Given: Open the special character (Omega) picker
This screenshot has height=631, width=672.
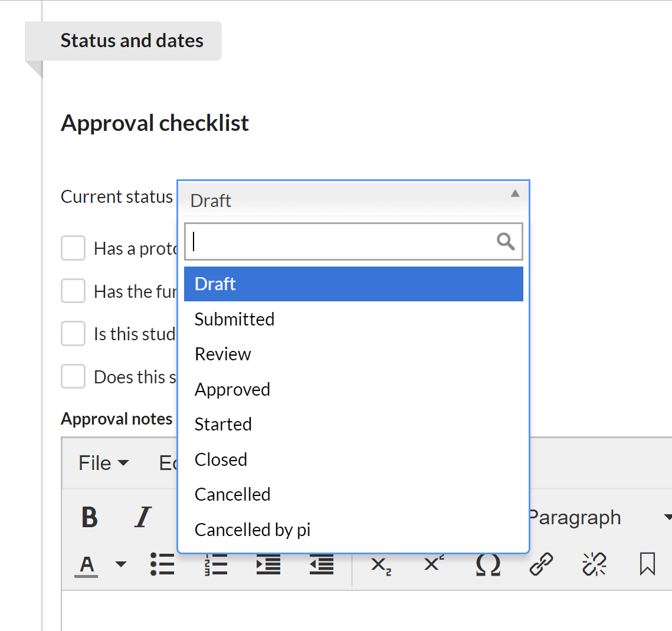Looking at the screenshot, I should tap(488, 564).
